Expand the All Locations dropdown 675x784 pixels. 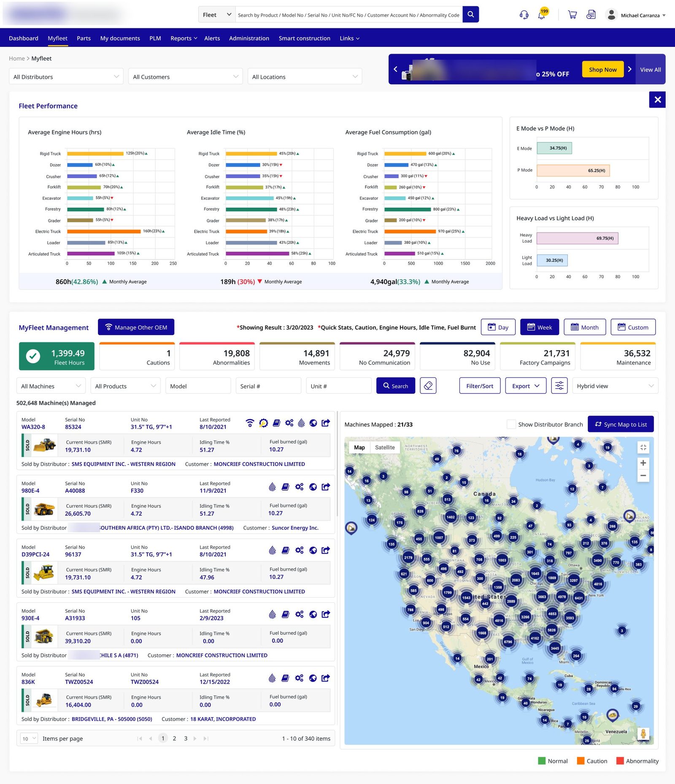coord(305,76)
